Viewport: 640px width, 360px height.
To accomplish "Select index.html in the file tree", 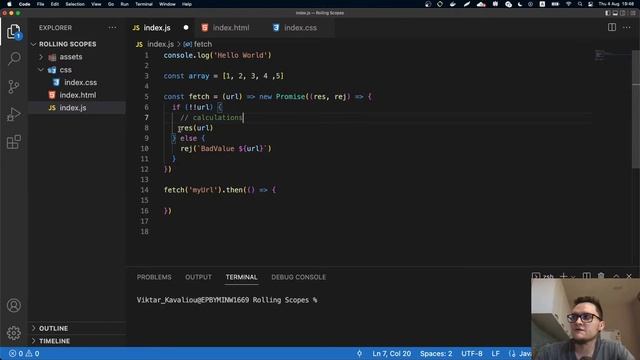I will tap(78, 95).
